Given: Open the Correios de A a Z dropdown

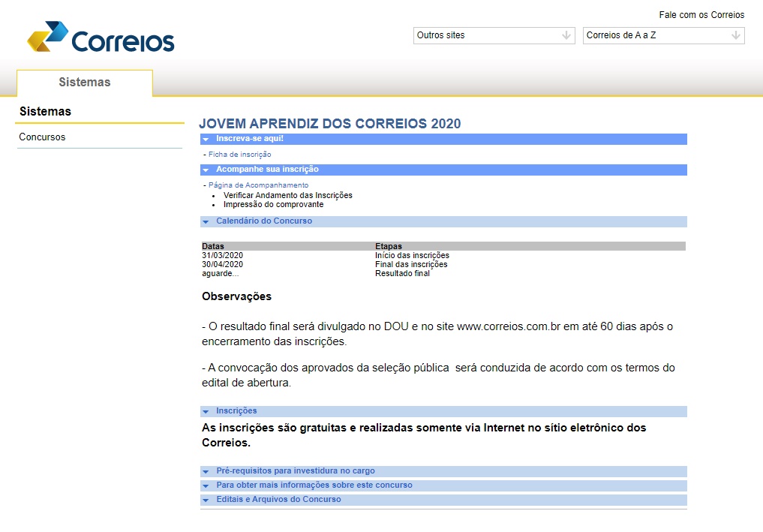Looking at the screenshot, I should click(663, 35).
